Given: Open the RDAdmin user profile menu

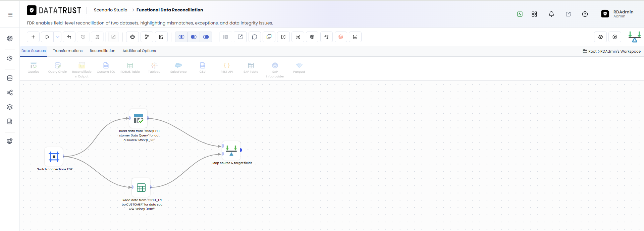Looking at the screenshot, I should tap(617, 14).
